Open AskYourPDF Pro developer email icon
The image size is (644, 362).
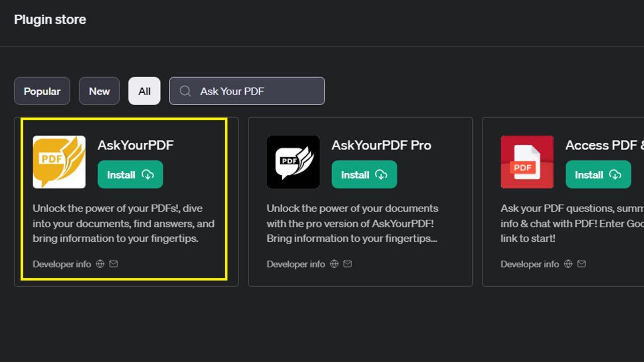(348, 264)
